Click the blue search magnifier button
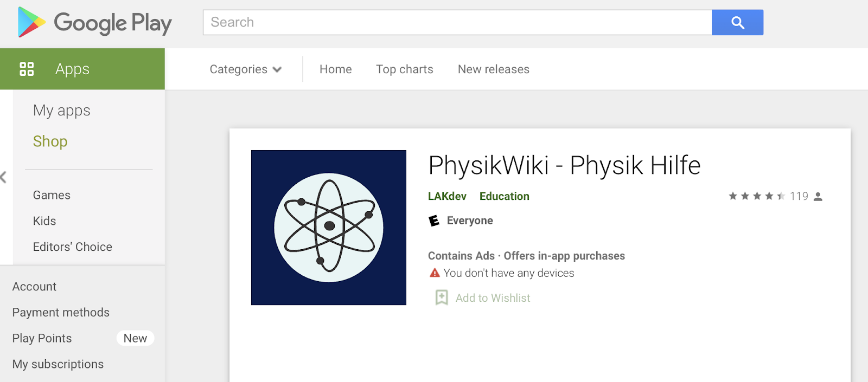 click(737, 22)
